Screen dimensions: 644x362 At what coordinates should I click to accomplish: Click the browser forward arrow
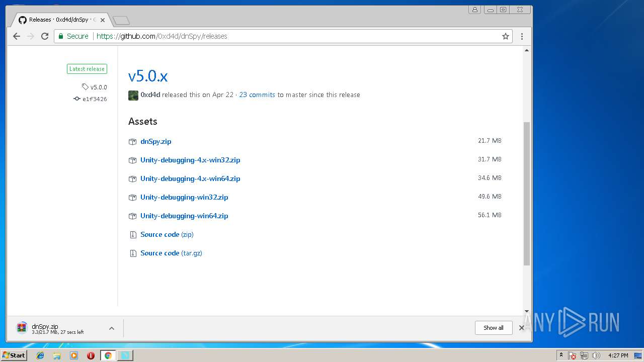click(31, 36)
